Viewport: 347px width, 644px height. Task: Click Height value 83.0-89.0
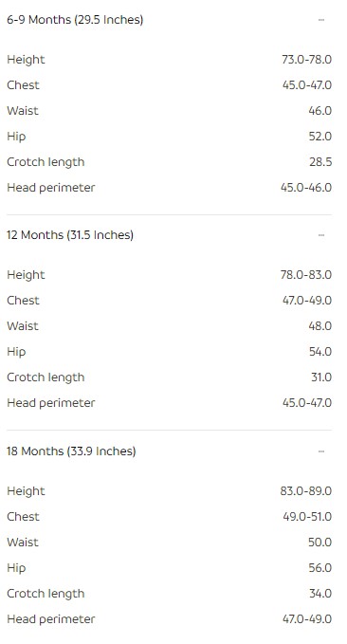pyautogui.click(x=306, y=491)
